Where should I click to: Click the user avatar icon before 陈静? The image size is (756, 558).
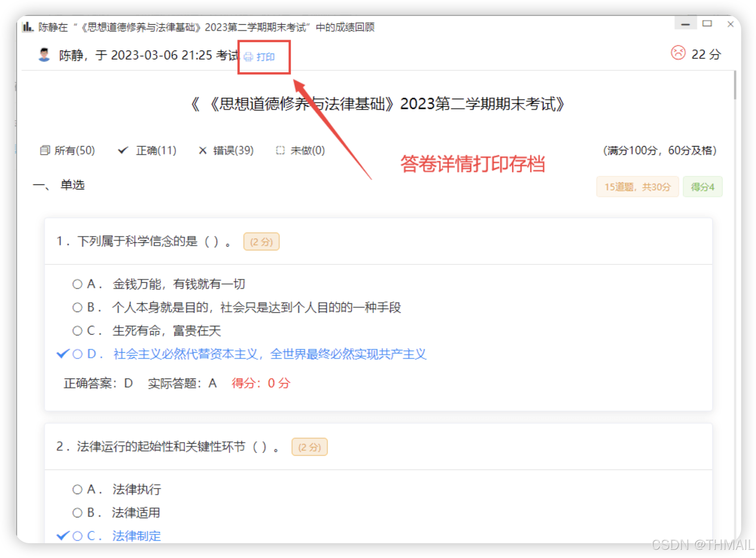point(44,54)
